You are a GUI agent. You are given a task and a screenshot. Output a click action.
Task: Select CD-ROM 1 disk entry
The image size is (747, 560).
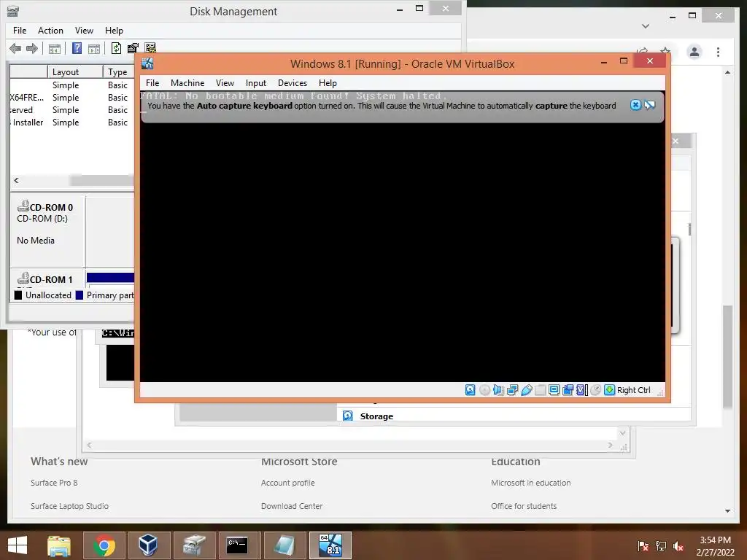point(47,279)
